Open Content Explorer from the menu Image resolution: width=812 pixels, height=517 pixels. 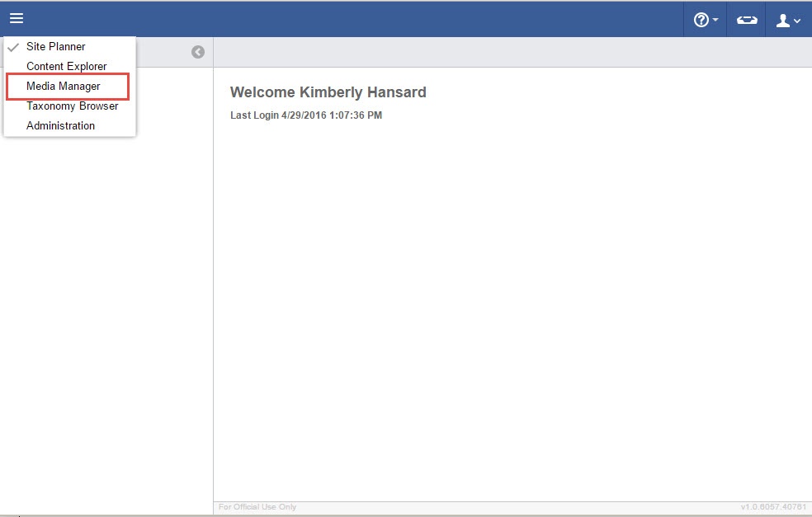pos(66,67)
